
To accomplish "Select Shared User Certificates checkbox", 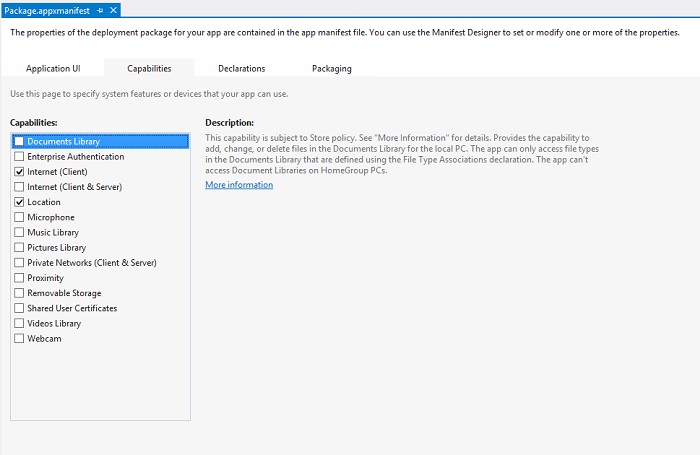I will (x=19, y=308).
